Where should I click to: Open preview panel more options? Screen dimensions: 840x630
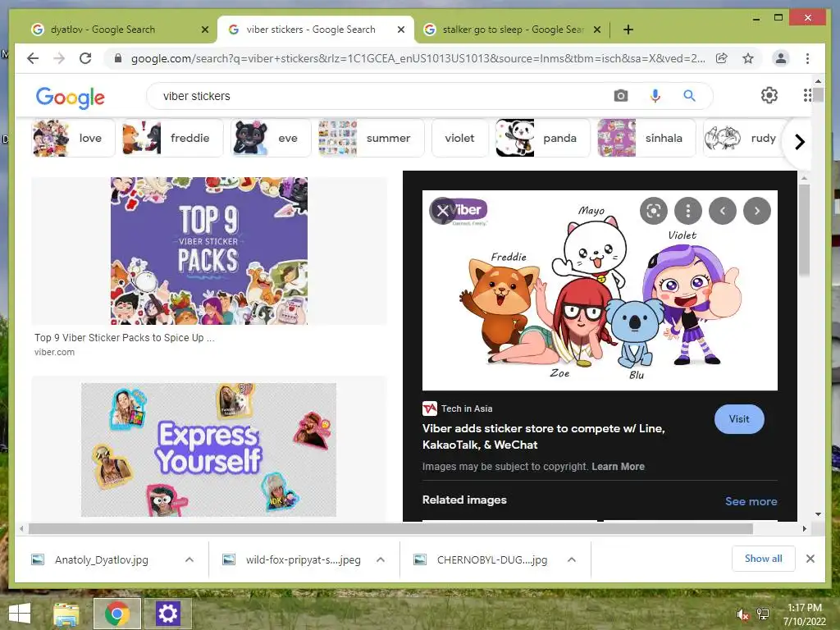pos(688,211)
